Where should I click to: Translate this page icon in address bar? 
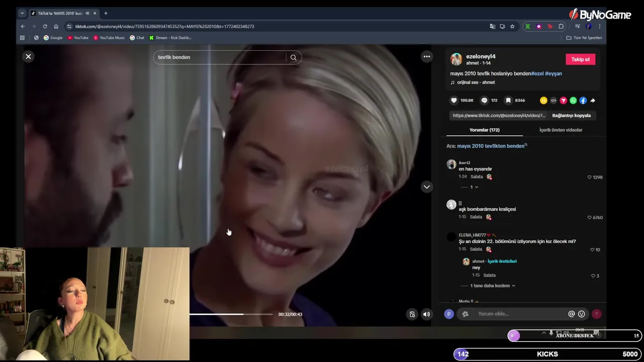pyautogui.click(x=493, y=26)
